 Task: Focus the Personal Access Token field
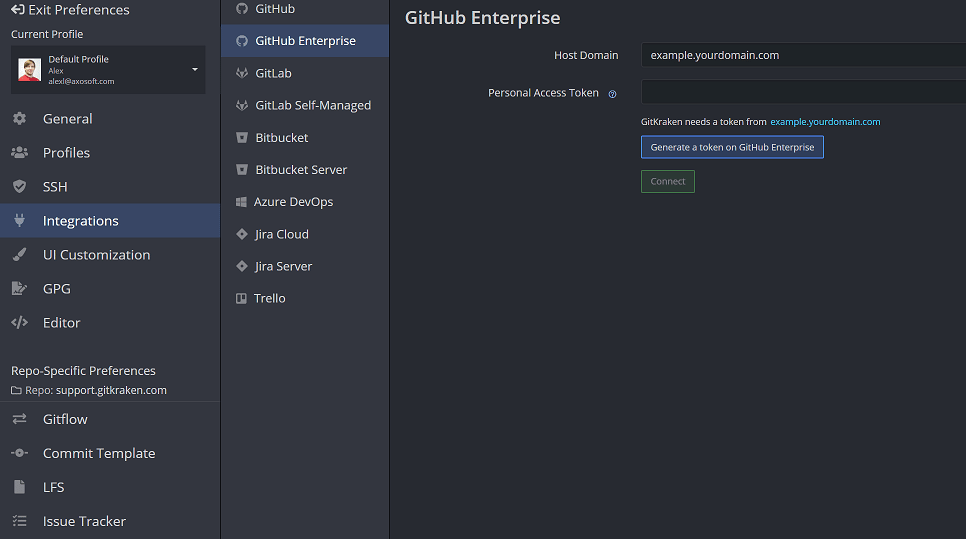802,92
